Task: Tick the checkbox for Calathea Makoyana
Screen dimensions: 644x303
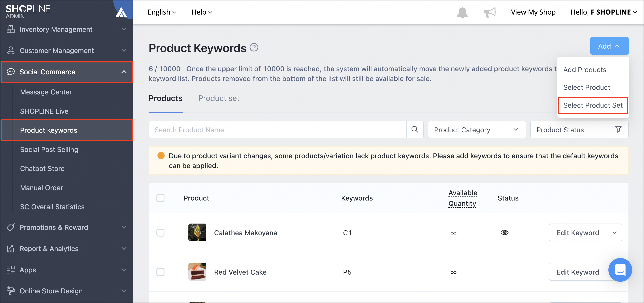Action: coord(160,233)
